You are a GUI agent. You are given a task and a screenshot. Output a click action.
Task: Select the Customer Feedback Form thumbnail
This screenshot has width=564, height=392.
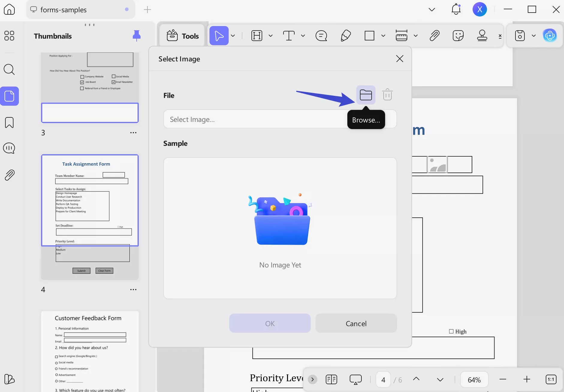90,351
